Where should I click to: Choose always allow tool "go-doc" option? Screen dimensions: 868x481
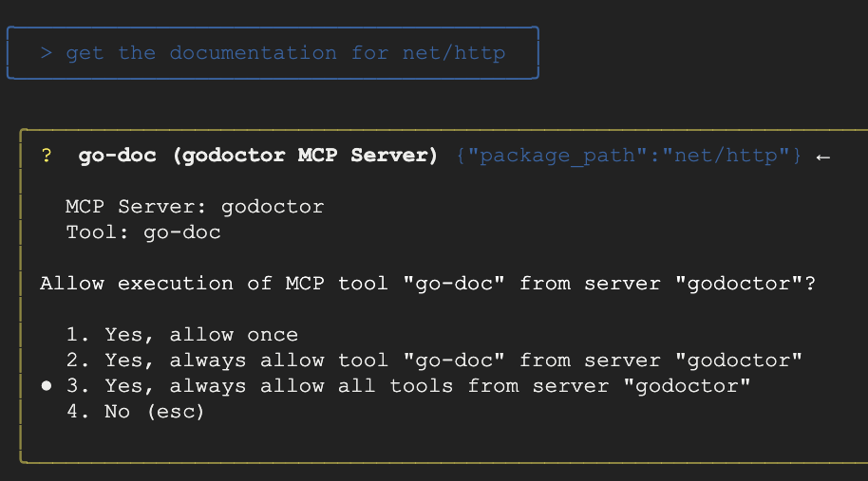coord(434,361)
